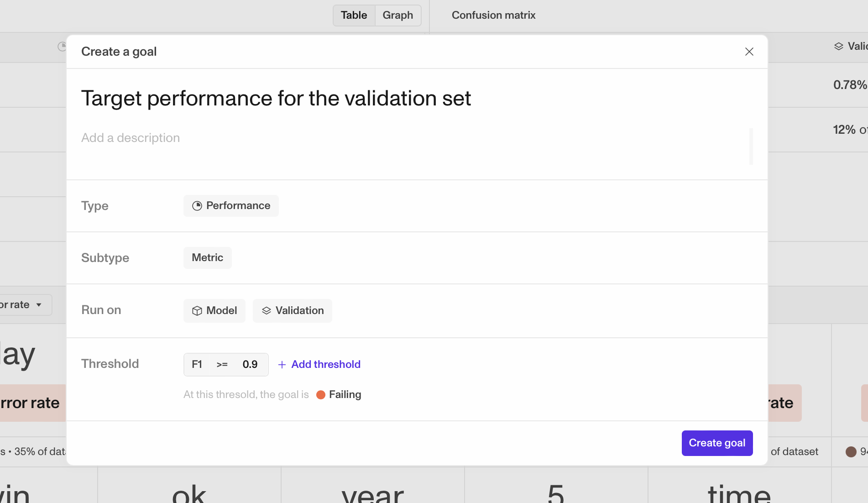
Task: Click the layers icon on Validation chip
Action: click(x=267, y=311)
